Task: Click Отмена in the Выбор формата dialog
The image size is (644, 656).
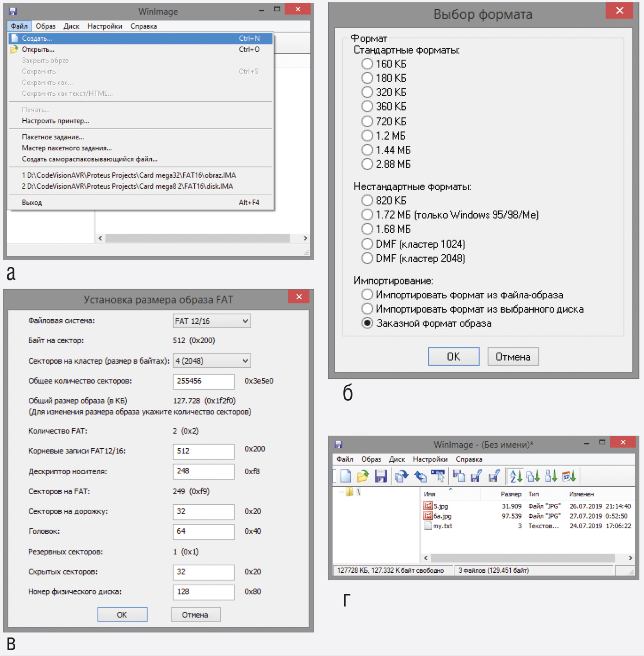Action: click(x=513, y=357)
